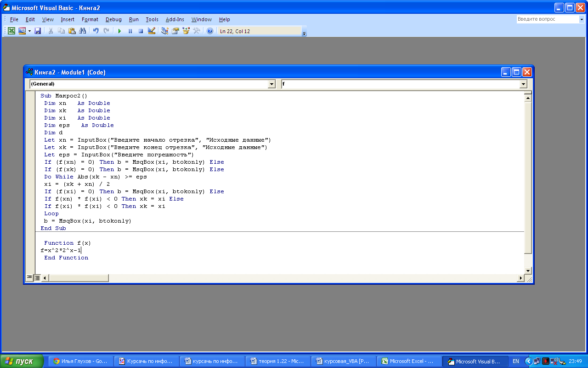The height and width of the screenshot is (368, 588).
Task: Click the Cut scissors icon
Action: pyautogui.click(x=51, y=31)
